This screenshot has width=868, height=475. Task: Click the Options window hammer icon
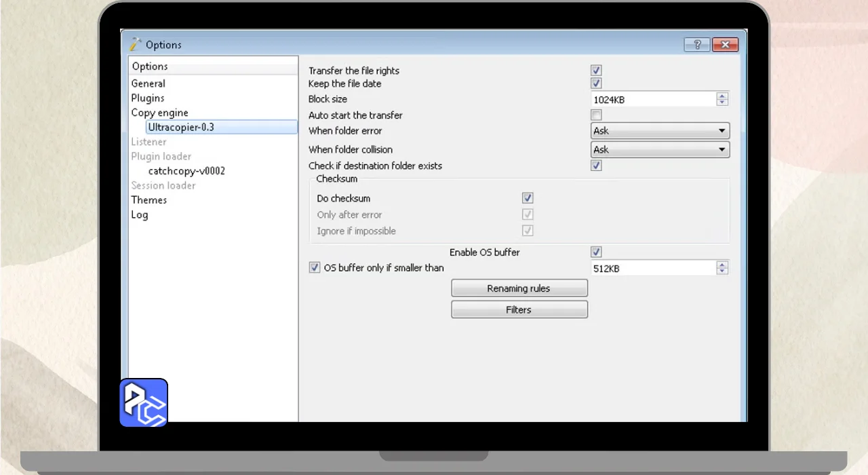(136, 45)
